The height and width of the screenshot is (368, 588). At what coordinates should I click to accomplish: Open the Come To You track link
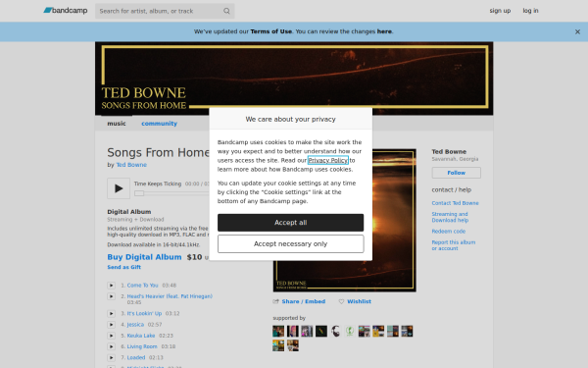coord(142,286)
